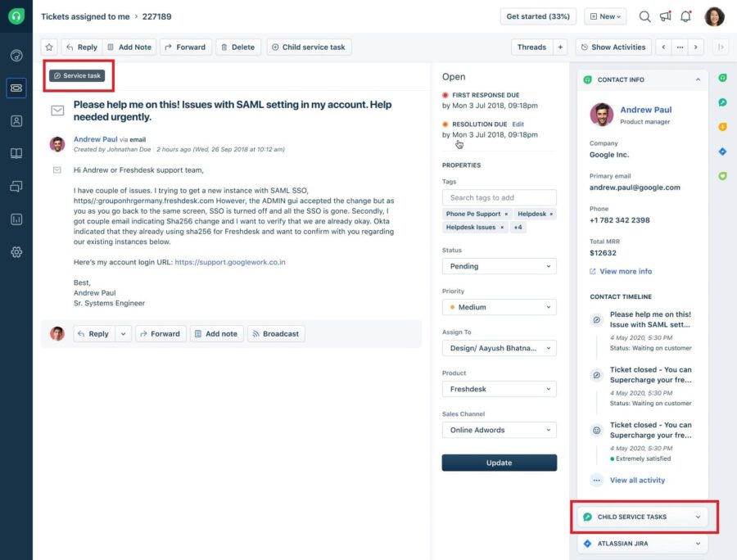Image resolution: width=737 pixels, height=560 pixels.
Task: Open the Solutions book sidebar icon
Action: click(x=16, y=154)
